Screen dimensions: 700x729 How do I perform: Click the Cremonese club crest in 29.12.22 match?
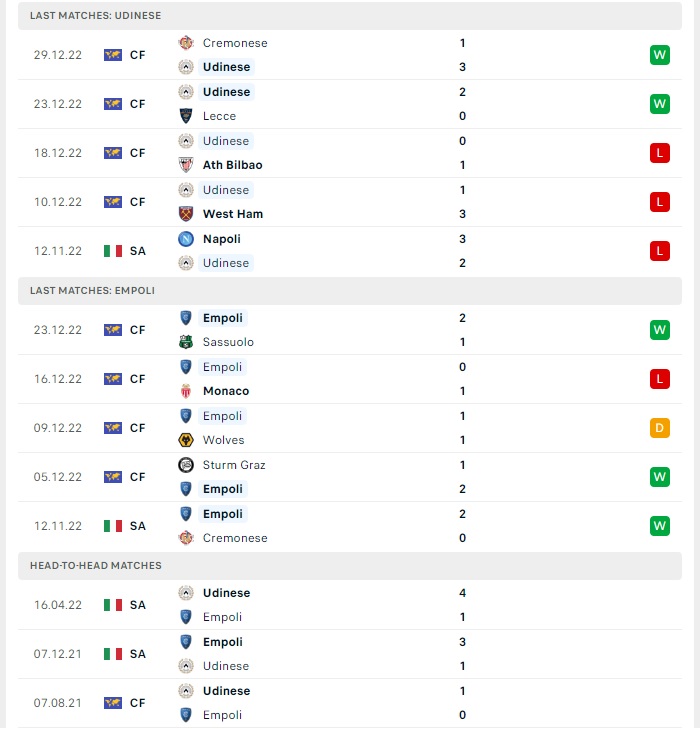click(x=186, y=43)
